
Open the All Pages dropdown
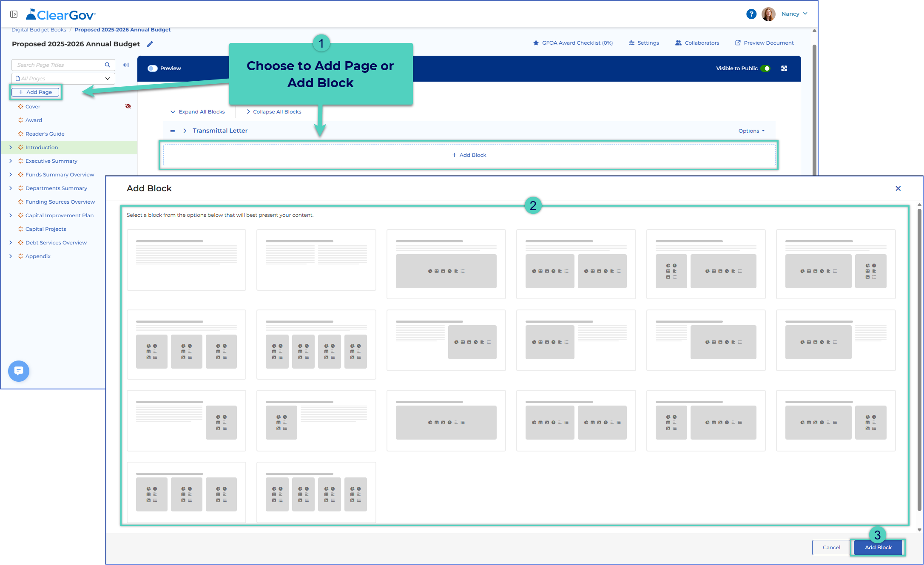[63, 79]
